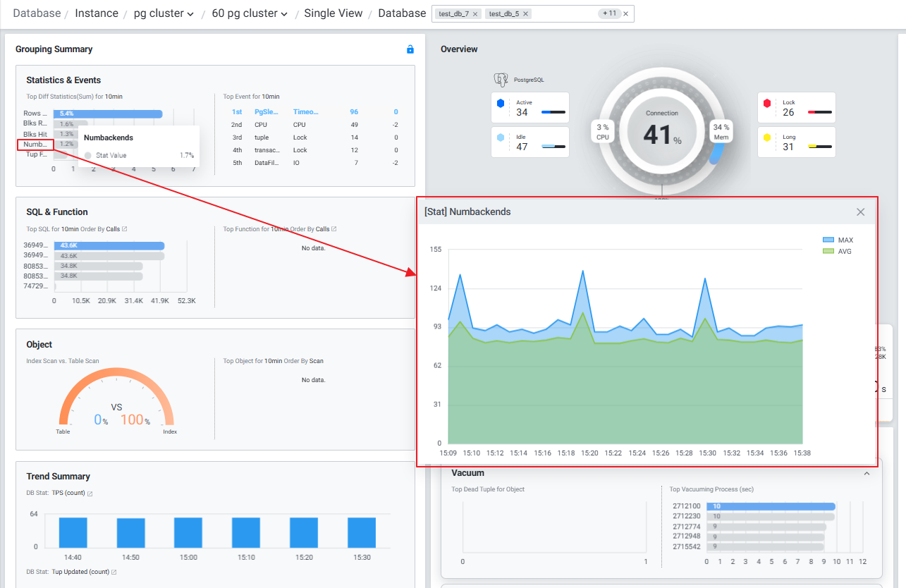Open Top Function external link icon

[x=334, y=229]
